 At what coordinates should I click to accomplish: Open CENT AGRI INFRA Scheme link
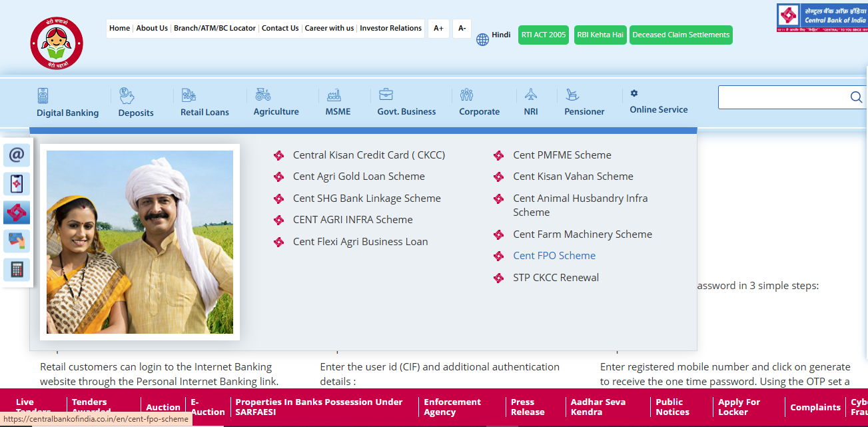(x=353, y=220)
